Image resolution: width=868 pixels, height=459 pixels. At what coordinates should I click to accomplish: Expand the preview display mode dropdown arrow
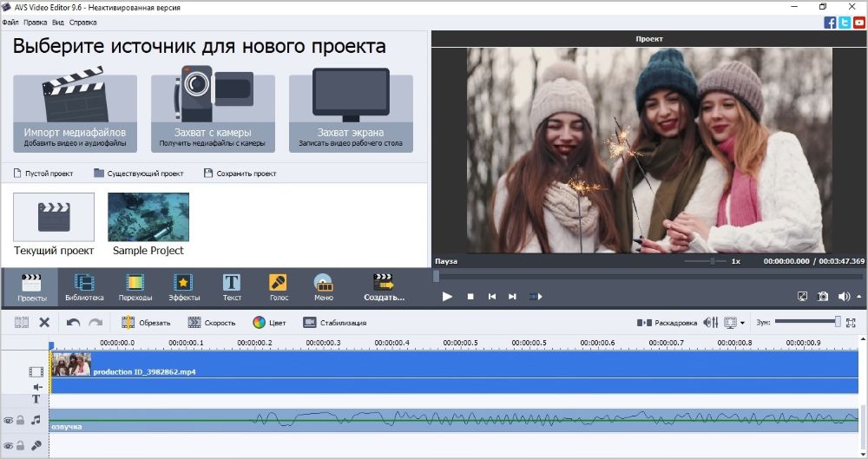click(x=742, y=324)
